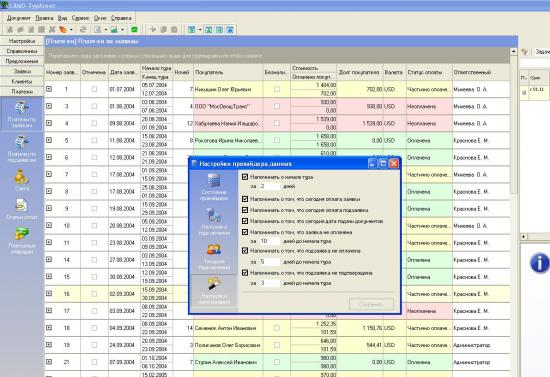Expand row number 3 with plus box
This screenshot has width=550, height=377.
tap(49, 106)
